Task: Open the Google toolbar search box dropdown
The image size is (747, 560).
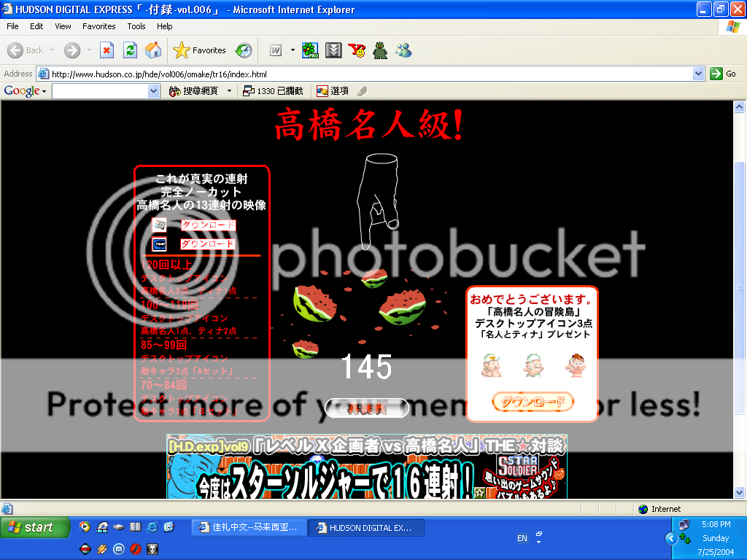Action: click(x=153, y=91)
